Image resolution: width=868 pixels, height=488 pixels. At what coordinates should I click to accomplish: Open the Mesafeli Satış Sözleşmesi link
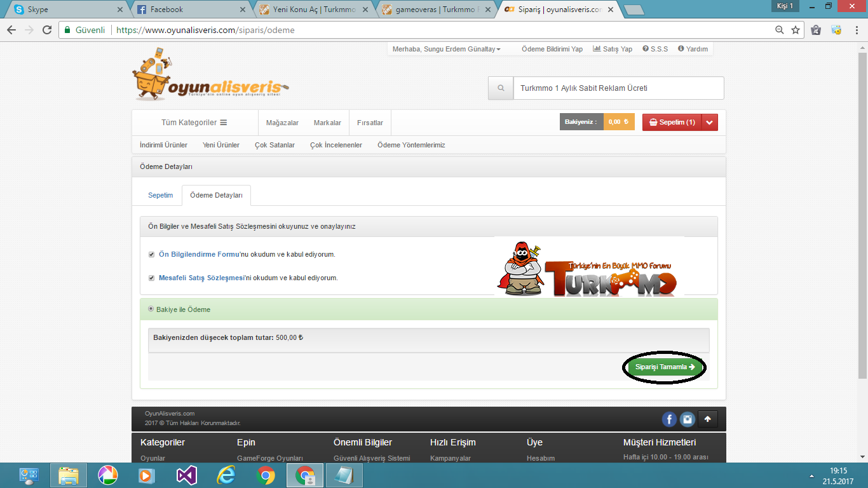202,278
